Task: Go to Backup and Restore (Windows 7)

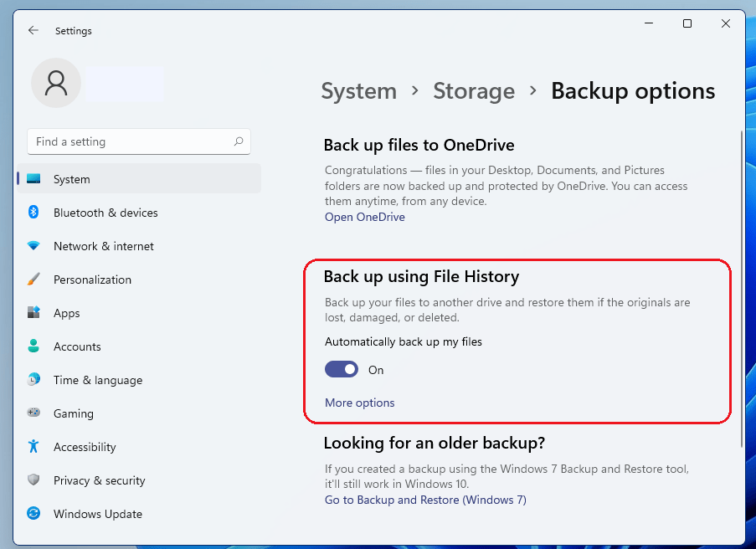Action: click(425, 500)
